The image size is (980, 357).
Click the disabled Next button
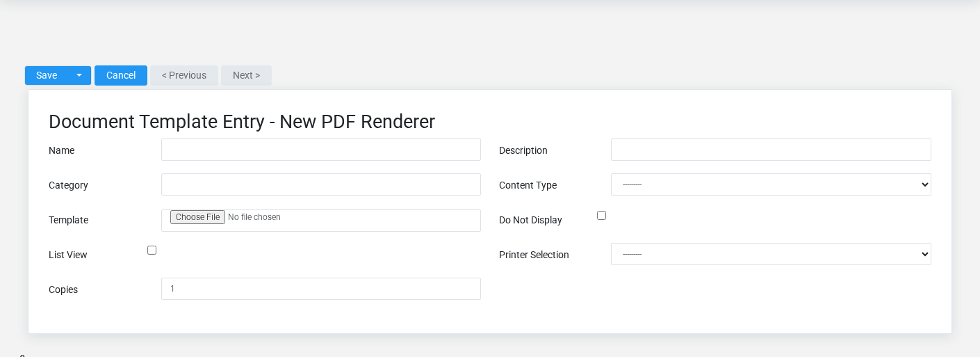pyautogui.click(x=246, y=75)
